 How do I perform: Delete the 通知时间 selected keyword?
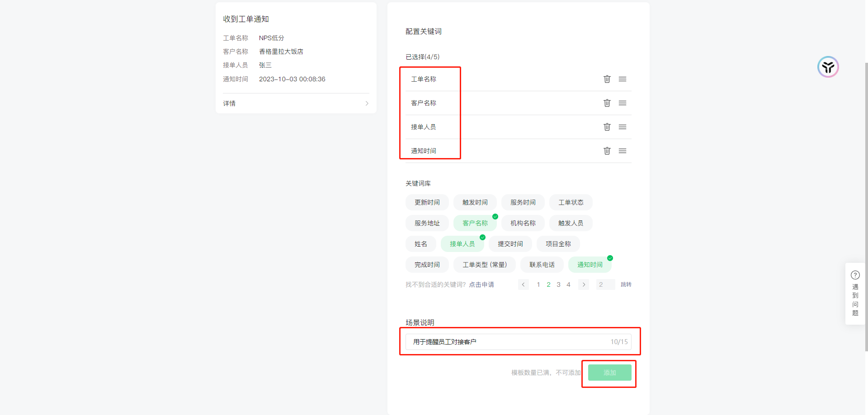point(607,151)
